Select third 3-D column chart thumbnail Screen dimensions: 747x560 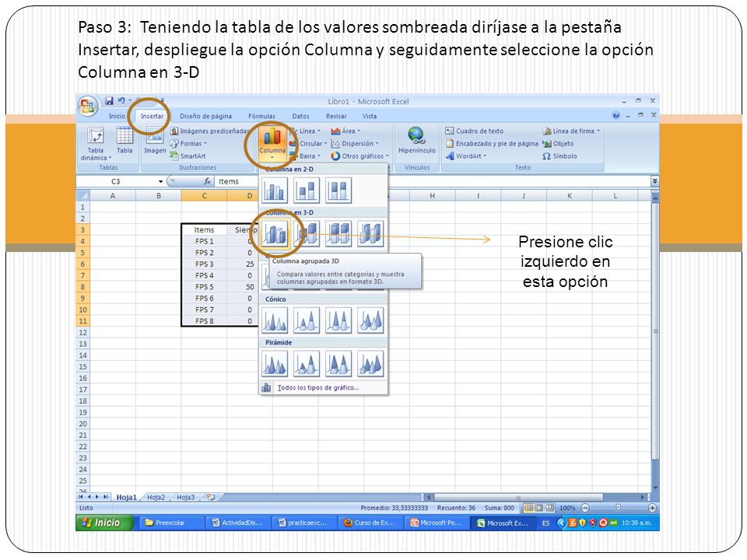338,233
